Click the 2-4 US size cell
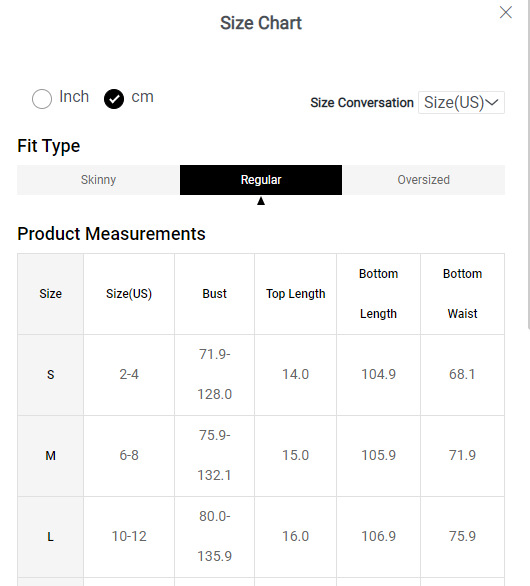 [129, 374]
